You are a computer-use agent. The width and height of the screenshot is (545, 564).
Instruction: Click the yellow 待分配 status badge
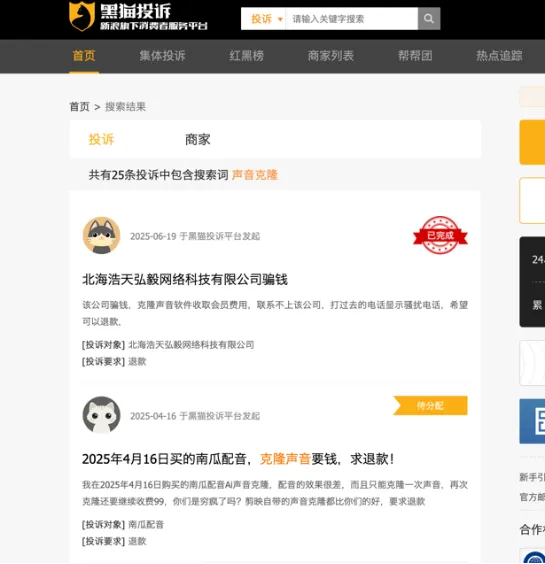coord(430,406)
